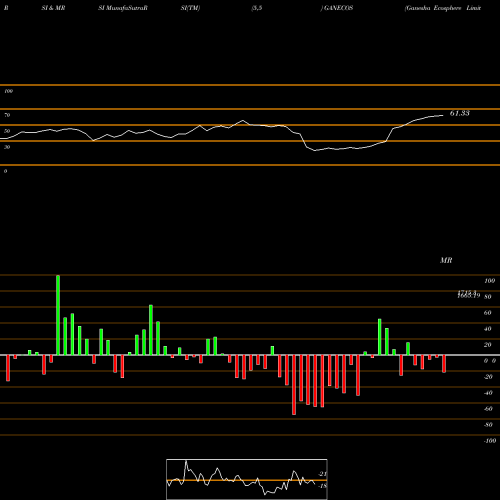The height and width of the screenshot is (500, 500).
Task: Click the MR chart title label
Action: click(446, 260)
